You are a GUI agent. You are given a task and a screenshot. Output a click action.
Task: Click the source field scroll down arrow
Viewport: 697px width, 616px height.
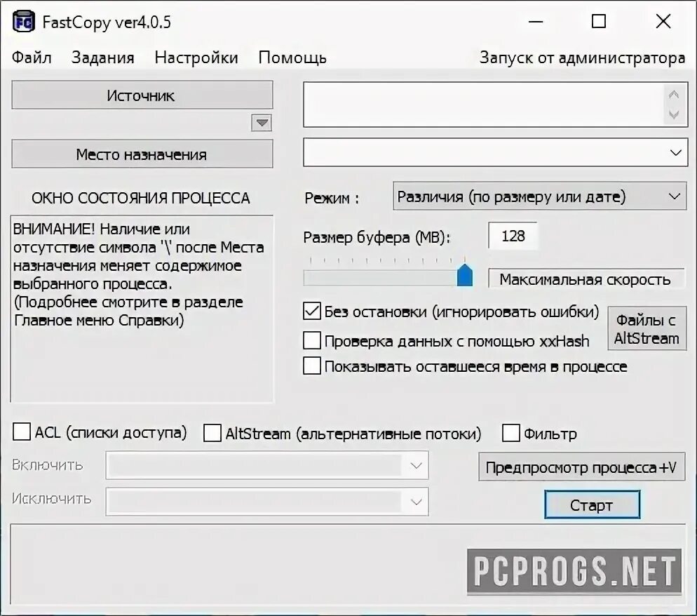click(x=673, y=115)
